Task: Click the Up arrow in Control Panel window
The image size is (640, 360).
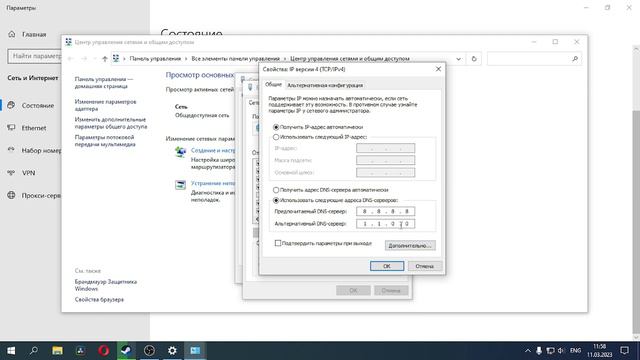Action: [x=105, y=59]
